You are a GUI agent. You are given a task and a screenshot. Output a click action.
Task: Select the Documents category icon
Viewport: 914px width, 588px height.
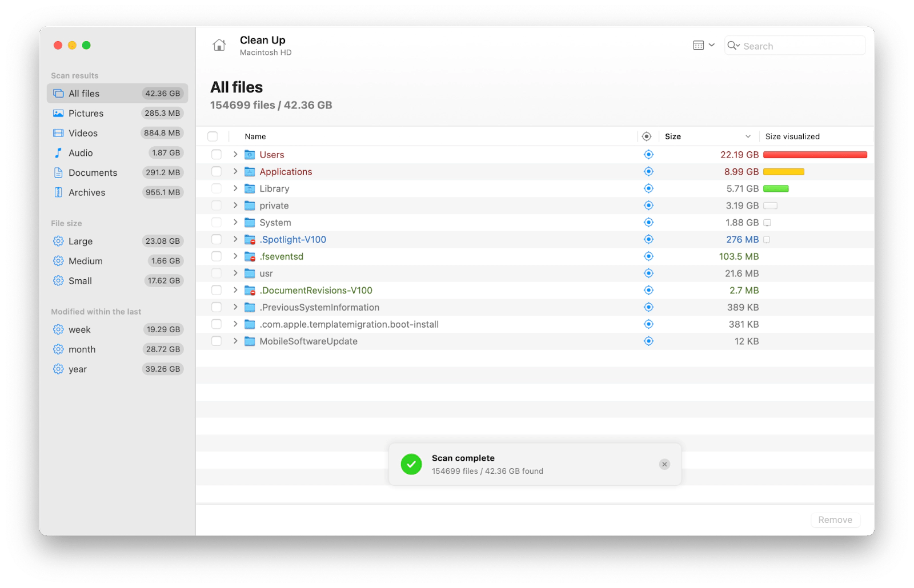coord(58,172)
